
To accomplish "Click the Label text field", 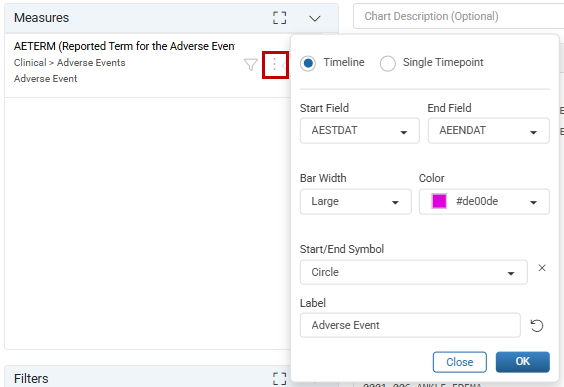I will point(410,325).
